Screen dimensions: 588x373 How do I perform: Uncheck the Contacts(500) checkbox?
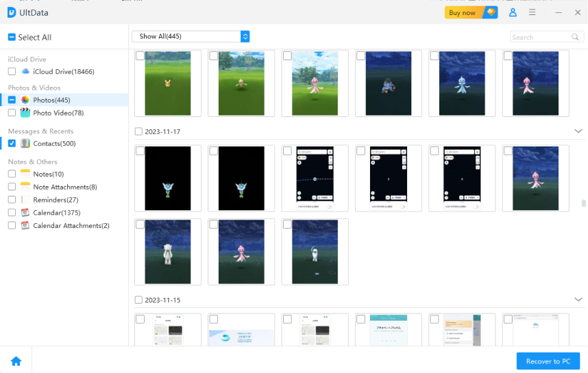pos(12,144)
